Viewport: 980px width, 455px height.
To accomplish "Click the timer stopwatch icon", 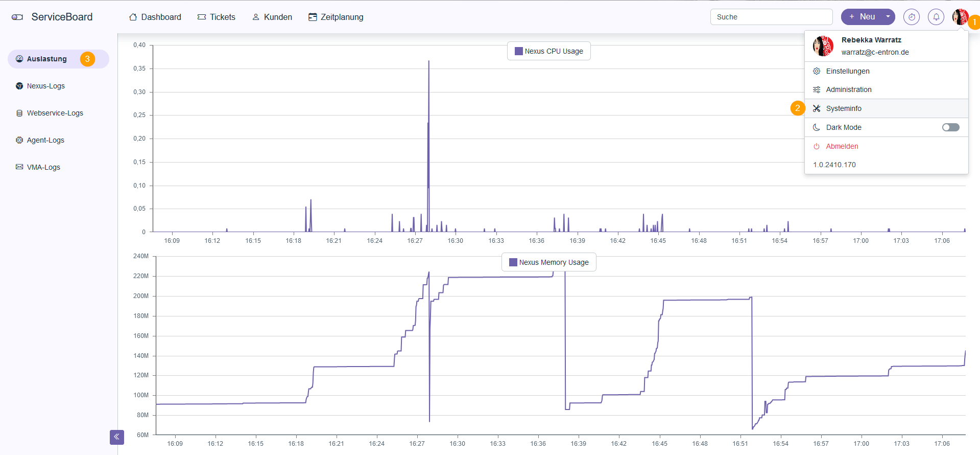I will (911, 17).
